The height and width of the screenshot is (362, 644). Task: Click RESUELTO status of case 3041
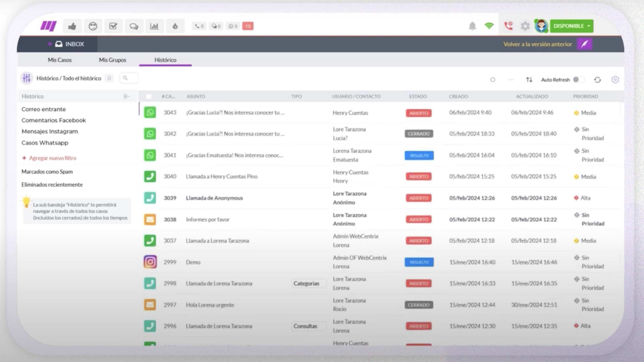[419, 155]
